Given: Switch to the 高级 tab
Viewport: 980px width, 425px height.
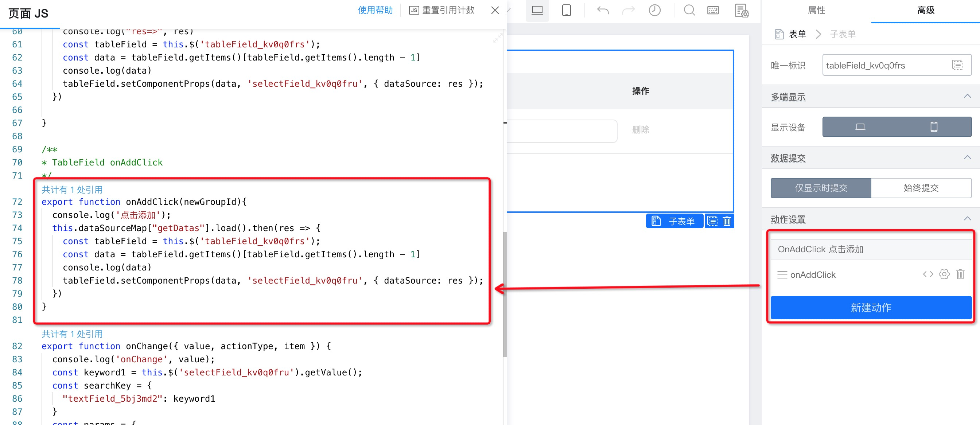Looking at the screenshot, I should coord(925,10).
